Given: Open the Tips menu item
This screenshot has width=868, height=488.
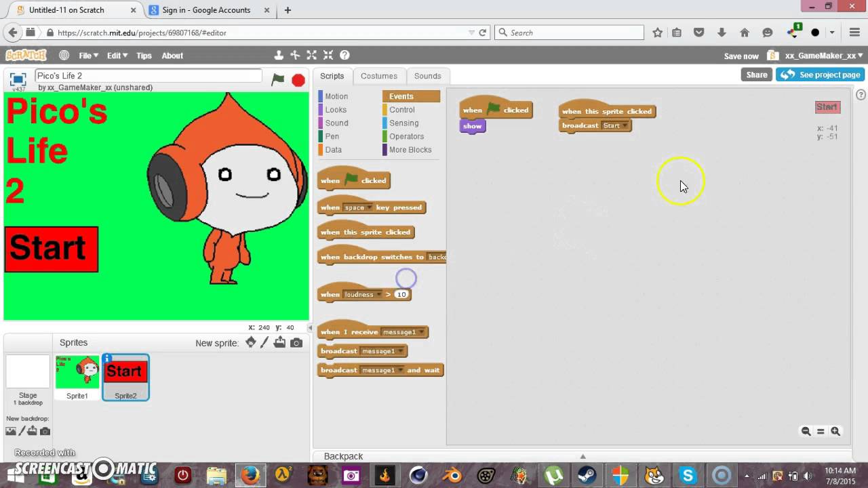Looking at the screenshot, I should tap(144, 56).
